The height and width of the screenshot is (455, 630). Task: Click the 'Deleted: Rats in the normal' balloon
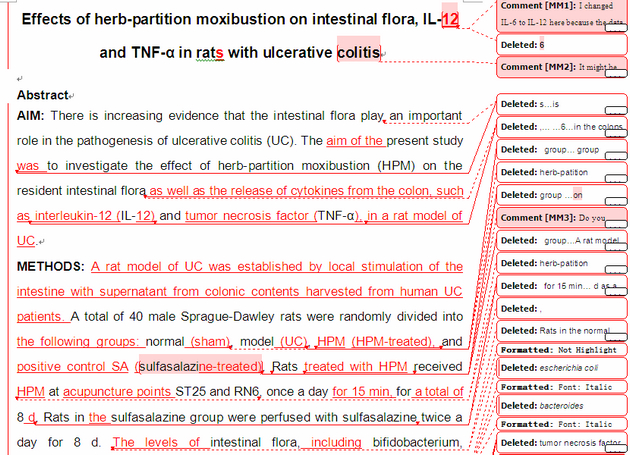(555, 330)
